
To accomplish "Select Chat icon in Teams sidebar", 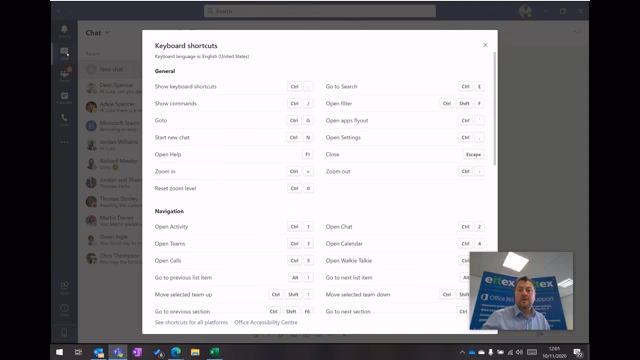I will click(x=64, y=53).
